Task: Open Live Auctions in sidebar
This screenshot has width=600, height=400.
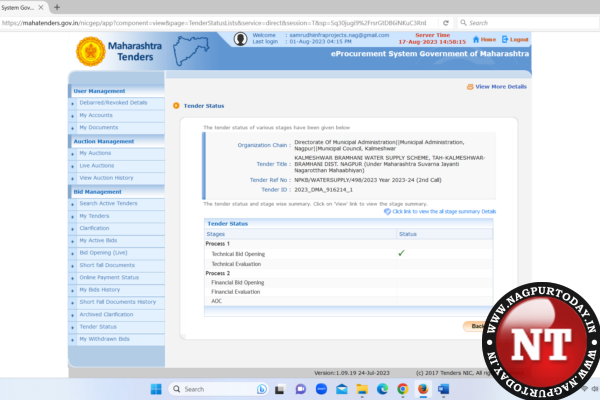Action: tap(97, 166)
